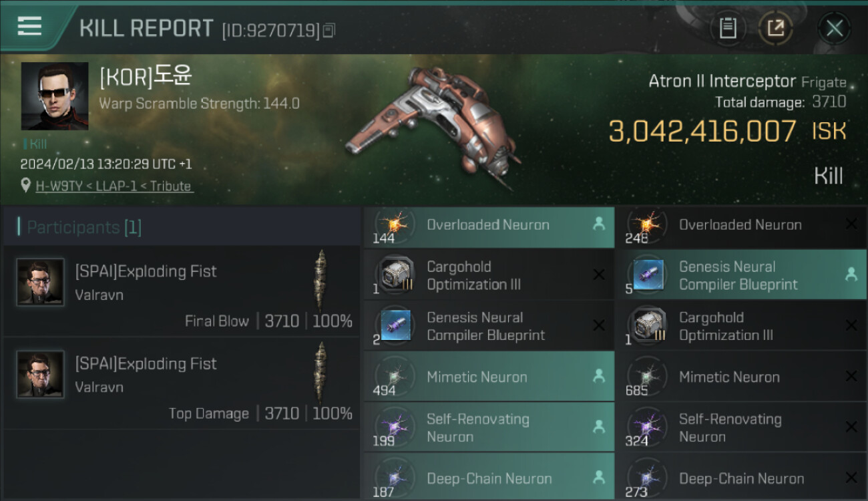Select Top Damage participant Exploding Fist portrait

(x=41, y=375)
